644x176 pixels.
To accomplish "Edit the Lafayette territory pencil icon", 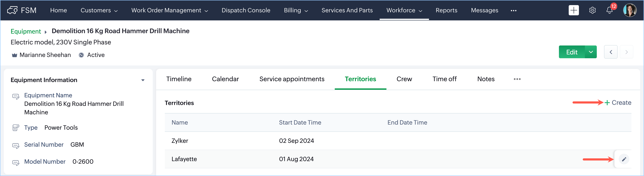I will click(x=624, y=159).
